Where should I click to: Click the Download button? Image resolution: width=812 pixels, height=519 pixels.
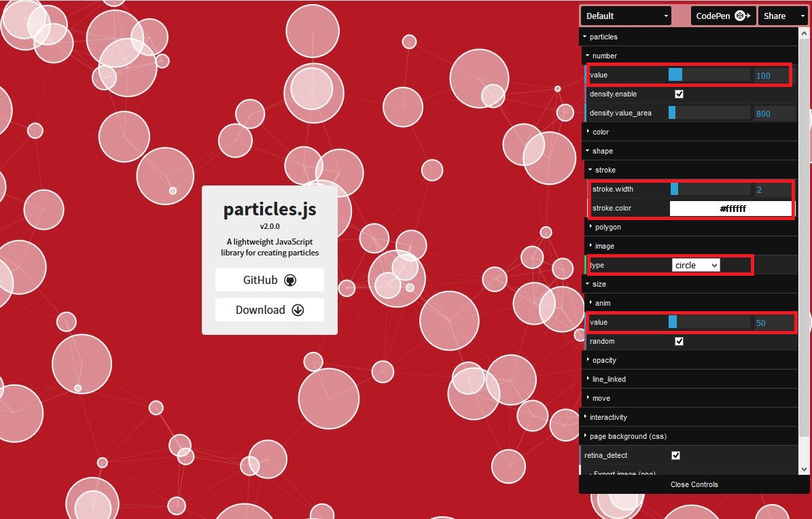coord(269,310)
